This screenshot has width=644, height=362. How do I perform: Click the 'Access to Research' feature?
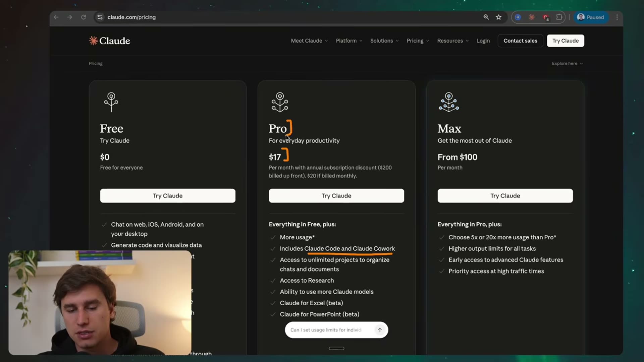point(307,280)
